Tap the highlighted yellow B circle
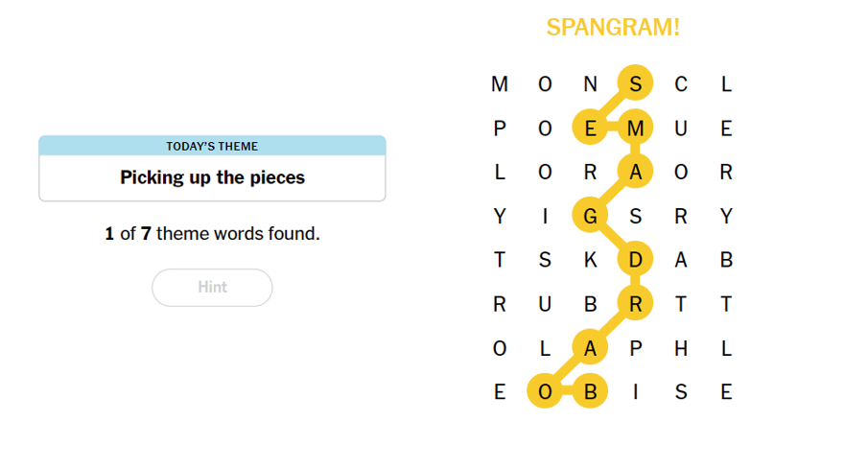The image size is (868, 468). 590,392
